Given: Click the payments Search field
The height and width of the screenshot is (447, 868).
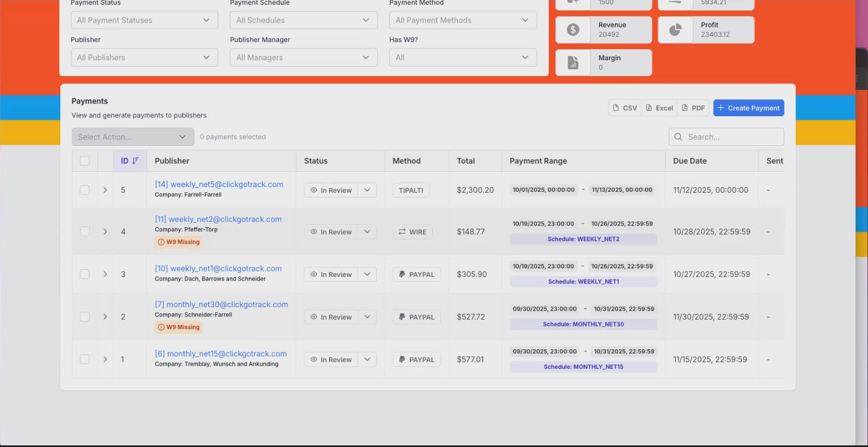Looking at the screenshot, I should pos(732,137).
